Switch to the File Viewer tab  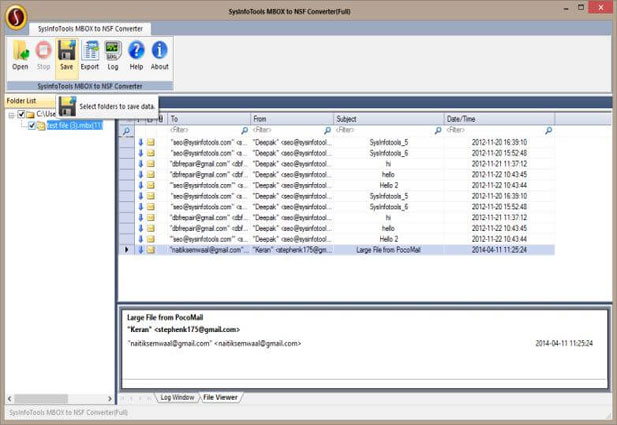coord(220,397)
